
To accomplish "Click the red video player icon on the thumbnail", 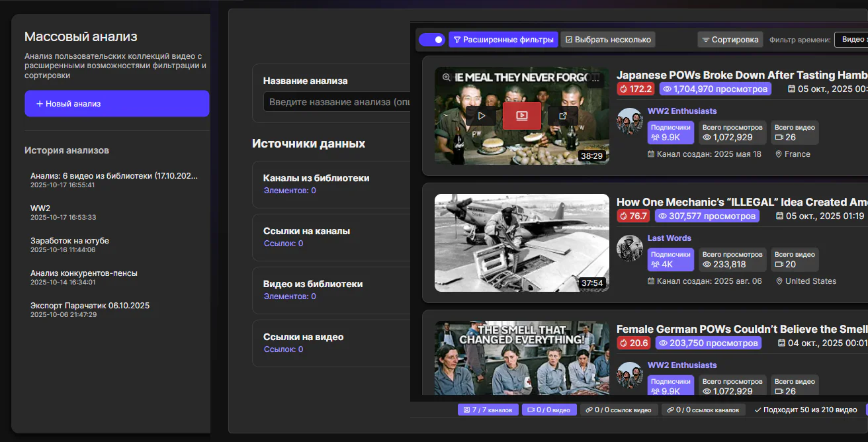I will 521,116.
